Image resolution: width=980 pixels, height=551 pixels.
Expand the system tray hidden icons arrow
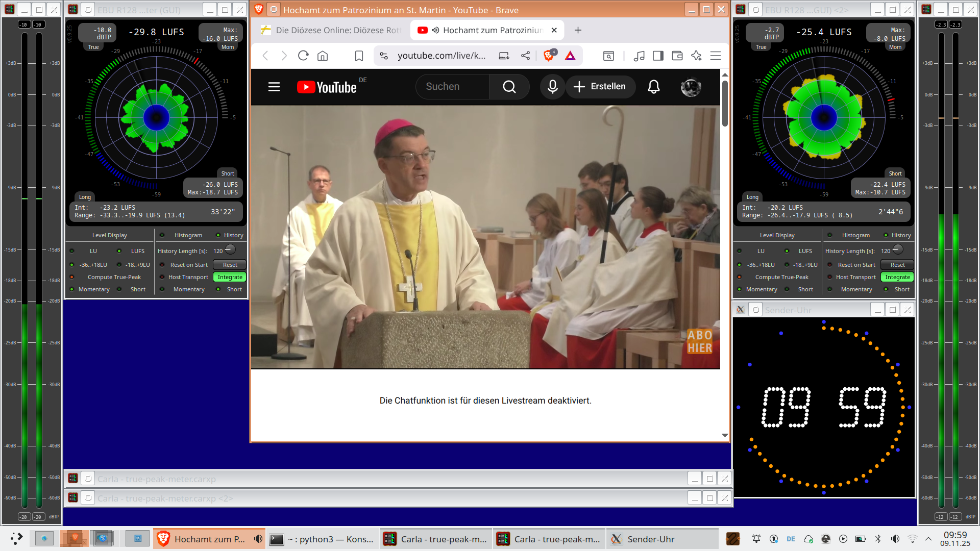click(928, 539)
